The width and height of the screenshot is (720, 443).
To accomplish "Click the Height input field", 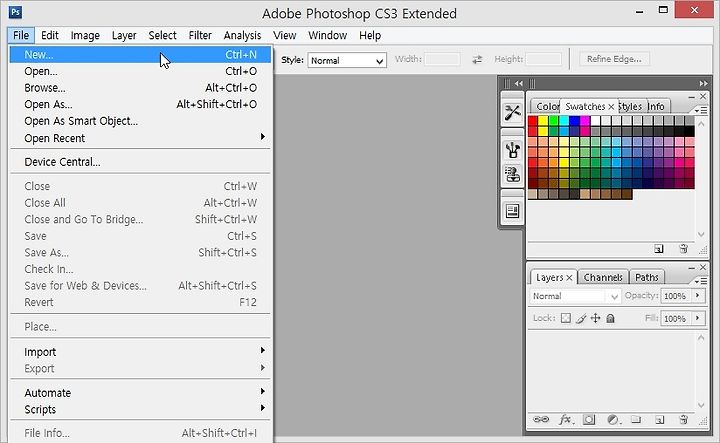I will click(543, 59).
